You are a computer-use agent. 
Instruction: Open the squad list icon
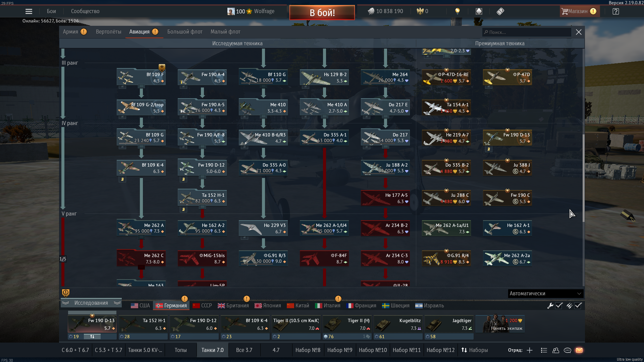tap(544, 350)
